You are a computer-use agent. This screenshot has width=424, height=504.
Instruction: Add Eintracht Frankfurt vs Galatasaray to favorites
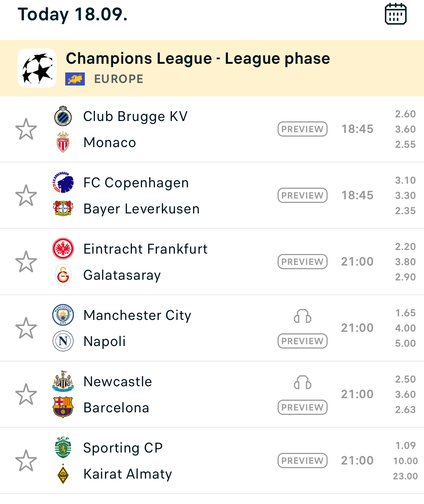(26, 262)
